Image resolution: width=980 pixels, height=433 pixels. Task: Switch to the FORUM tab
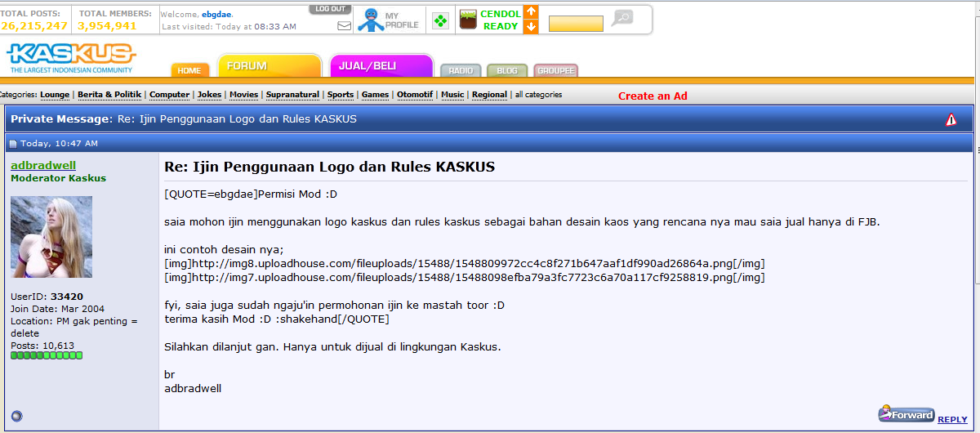pyautogui.click(x=269, y=65)
